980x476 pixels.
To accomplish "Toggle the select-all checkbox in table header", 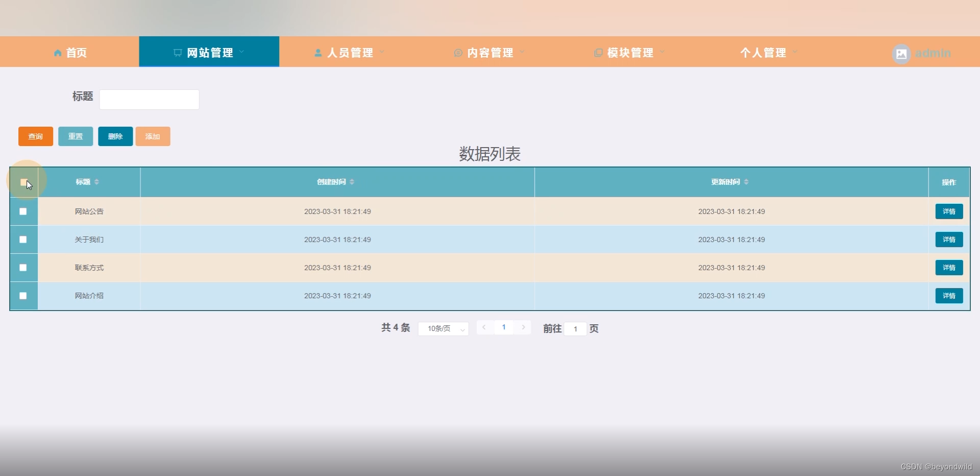I will [x=23, y=182].
